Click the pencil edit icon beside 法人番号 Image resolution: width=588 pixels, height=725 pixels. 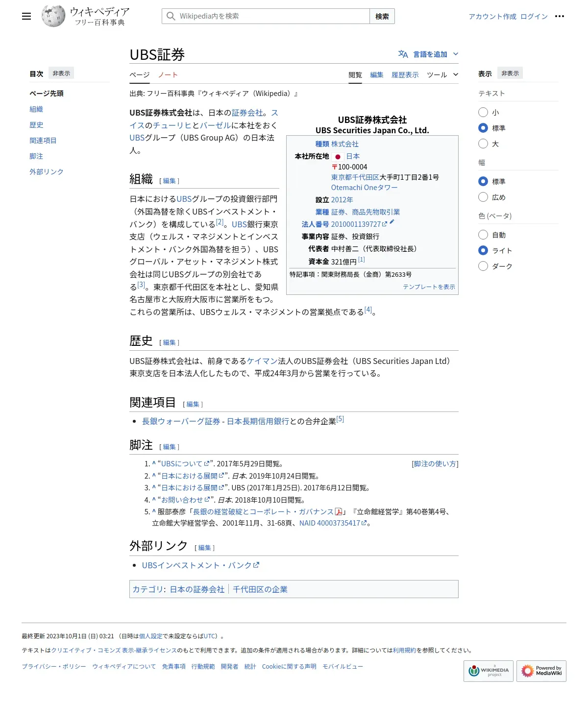392,222
